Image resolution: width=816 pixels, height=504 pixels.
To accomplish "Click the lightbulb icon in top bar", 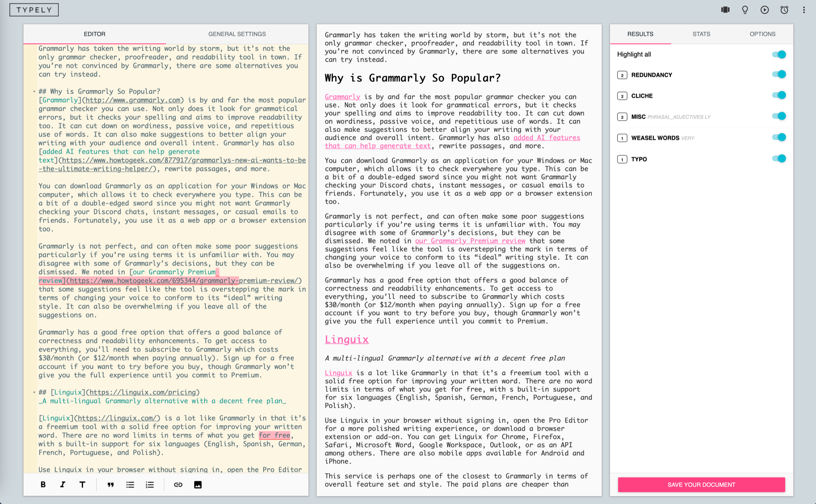I will pyautogui.click(x=745, y=10).
